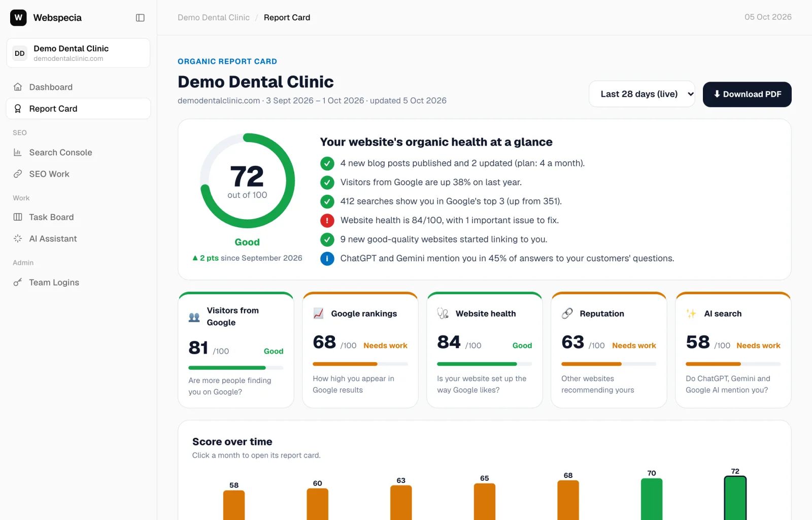Open the Last 28 days (live) dropdown
The width and height of the screenshot is (812, 520).
pyautogui.click(x=641, y=94)
